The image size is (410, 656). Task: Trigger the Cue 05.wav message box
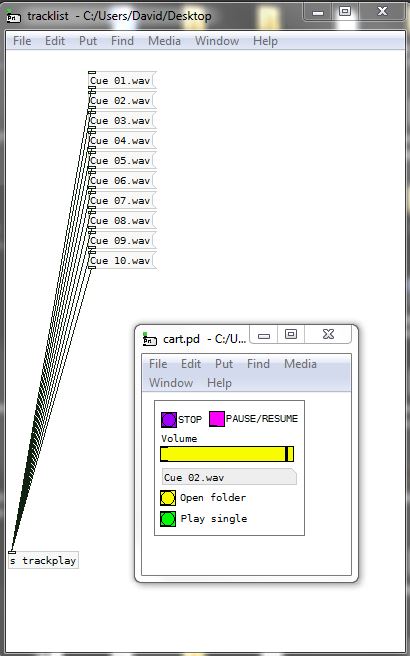point(122,161)
